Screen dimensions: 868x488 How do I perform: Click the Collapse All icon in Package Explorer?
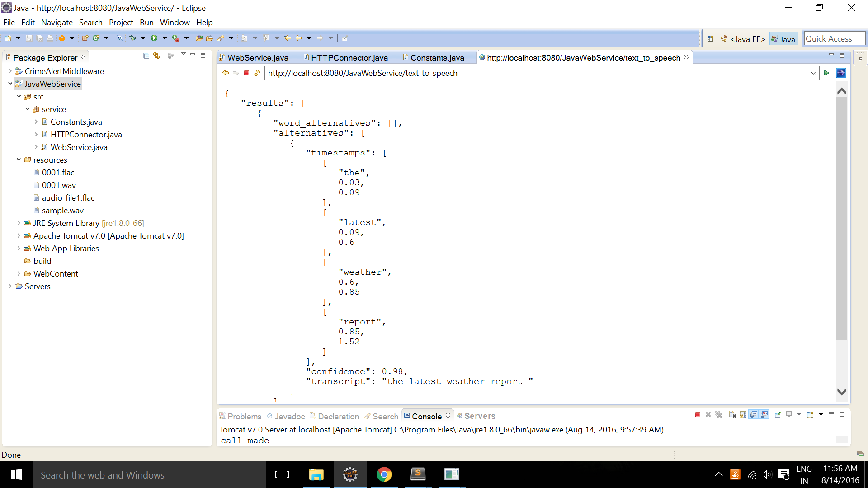pyautogui.click(x=146, y=56)
